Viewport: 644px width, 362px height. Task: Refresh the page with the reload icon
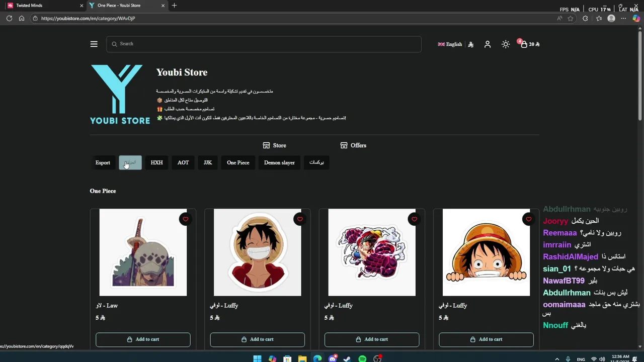coord(9,19)
